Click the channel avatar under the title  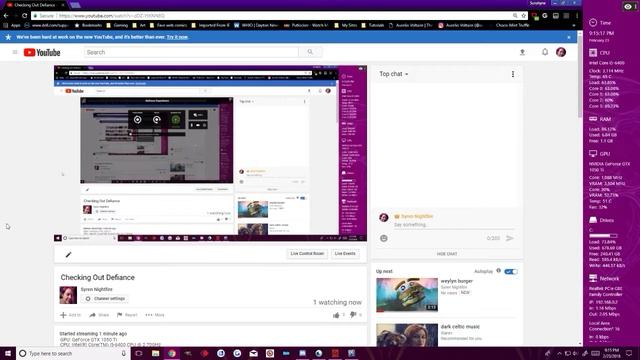pyautogui.click(x=68, y=295)
